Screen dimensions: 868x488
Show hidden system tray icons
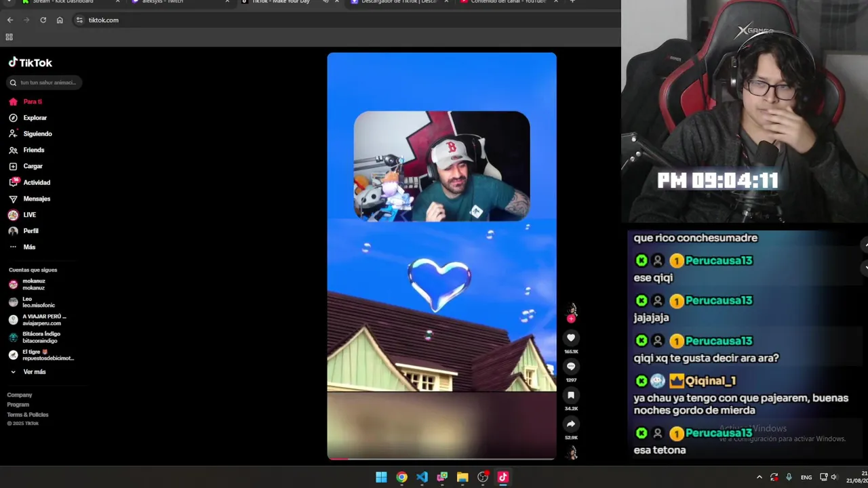759,477
